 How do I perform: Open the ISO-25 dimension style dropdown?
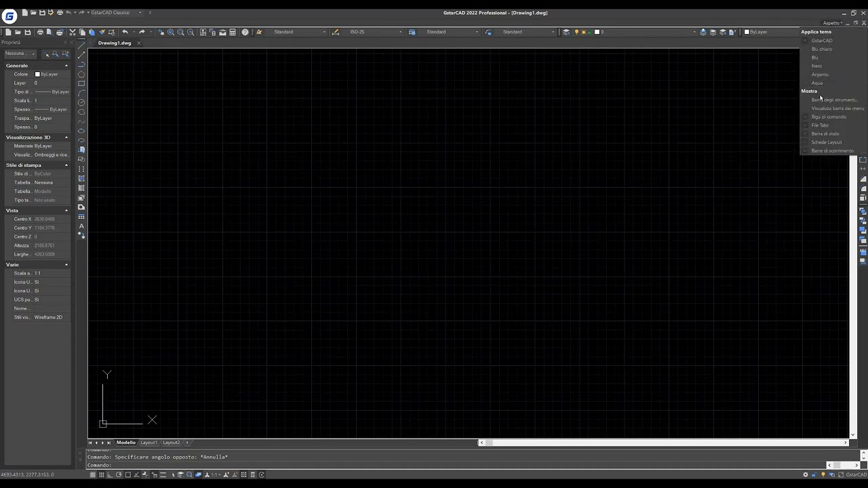[376, 32]
